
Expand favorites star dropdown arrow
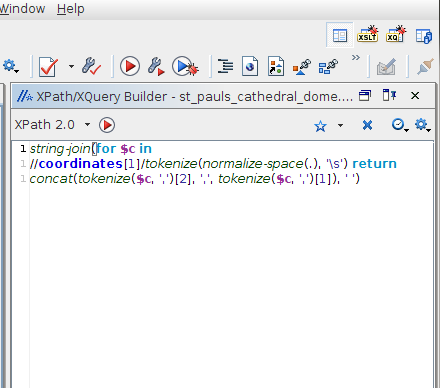340,125
